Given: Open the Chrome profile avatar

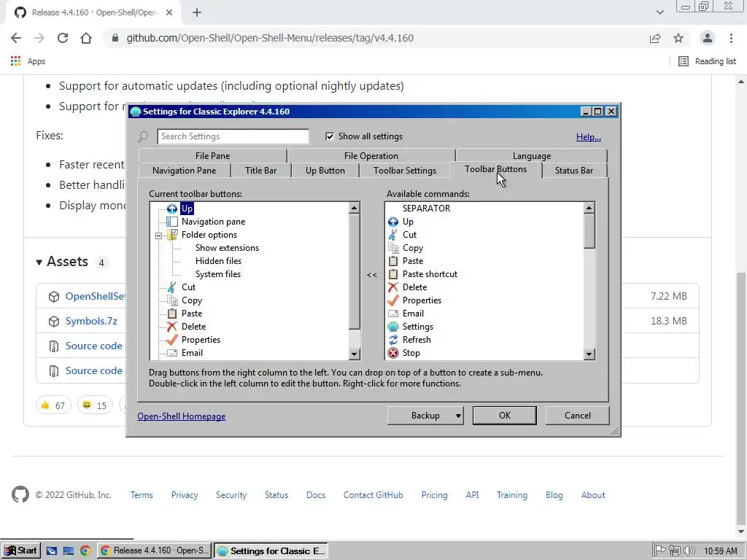Looking at the screenshot, I should (x=708, y=38).
